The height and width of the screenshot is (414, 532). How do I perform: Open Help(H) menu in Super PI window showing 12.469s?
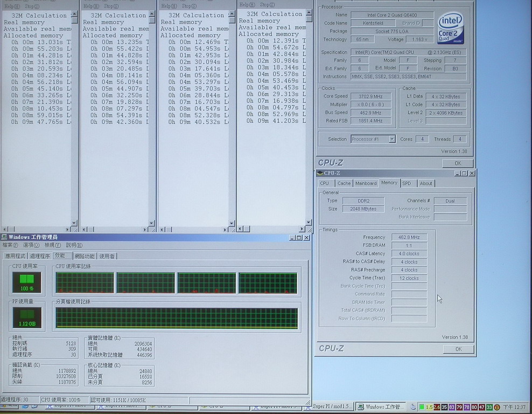[169, 6]
